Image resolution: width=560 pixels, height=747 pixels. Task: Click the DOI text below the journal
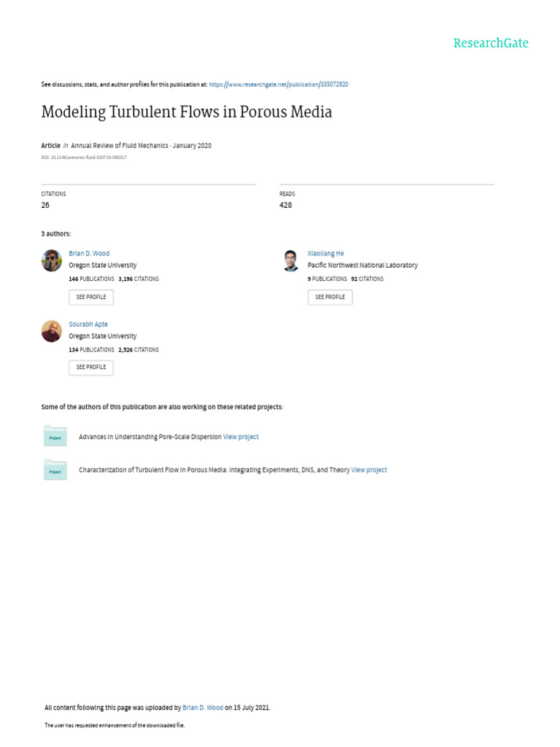point(84,158)
